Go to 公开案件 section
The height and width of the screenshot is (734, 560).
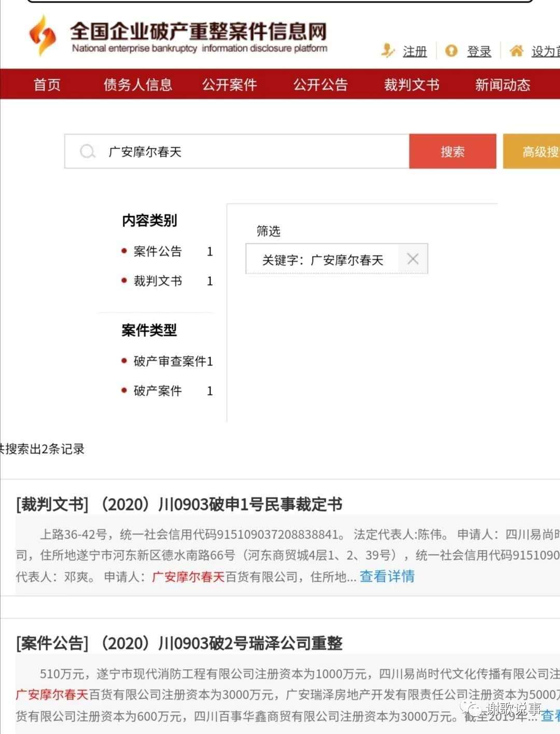coord(229,84)
